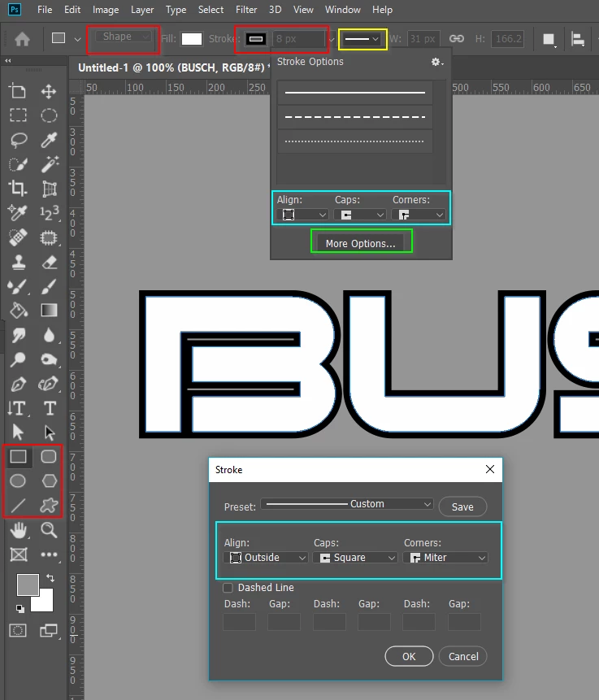This screenshot has width=599, height=700.
Task: Open the Outside align dropdown
Action: pyautogui.click(x=266, y=558)
